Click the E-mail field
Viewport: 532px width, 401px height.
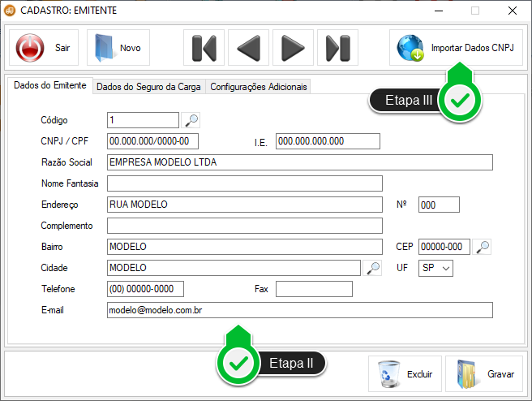click(x=300, y=310)
